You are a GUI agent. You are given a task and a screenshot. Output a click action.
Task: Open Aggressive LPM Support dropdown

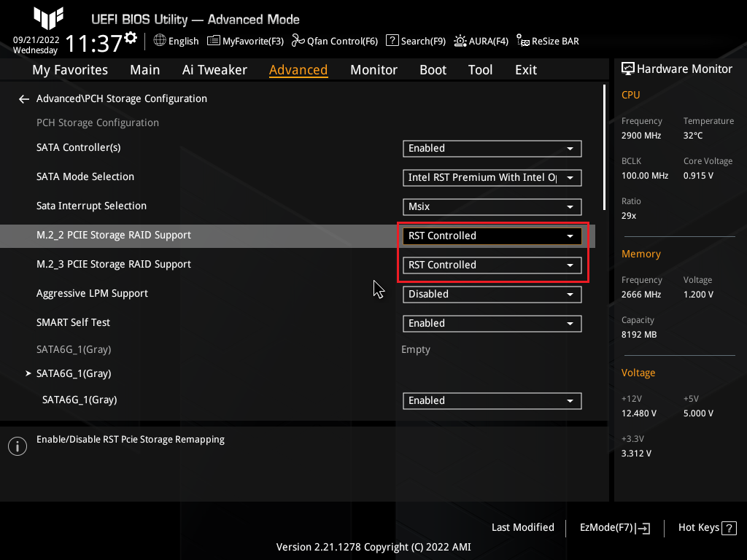click(x=492, y=295)
